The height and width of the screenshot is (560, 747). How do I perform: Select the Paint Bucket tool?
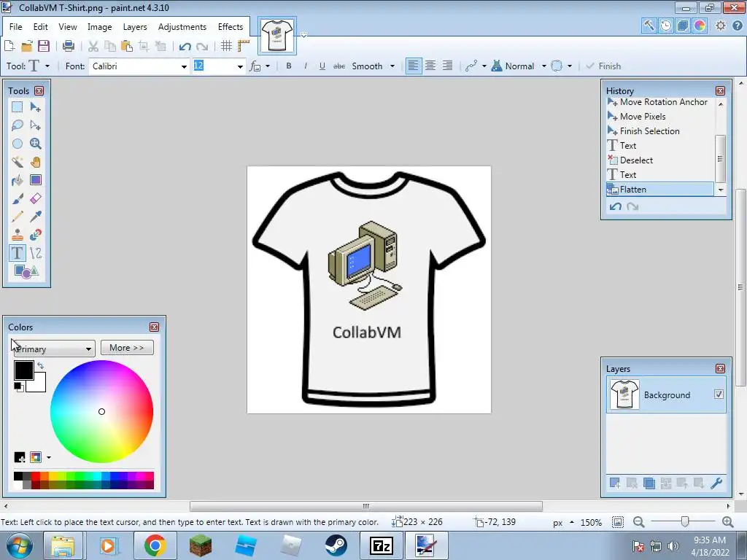pos(18,180)
